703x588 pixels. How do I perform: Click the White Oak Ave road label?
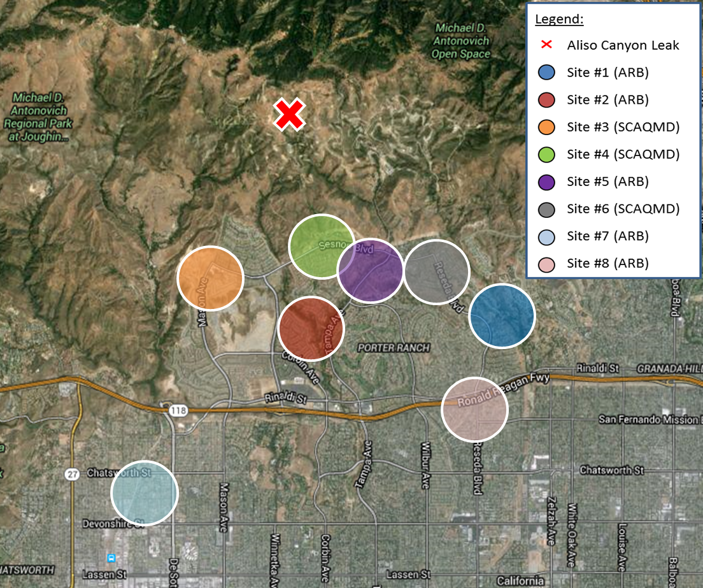(572, 535)
